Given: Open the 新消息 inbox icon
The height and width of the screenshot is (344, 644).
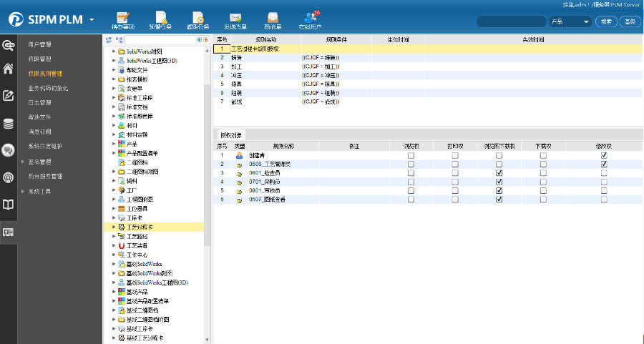Looking at the screenshot, I should (x=272, y=18).
